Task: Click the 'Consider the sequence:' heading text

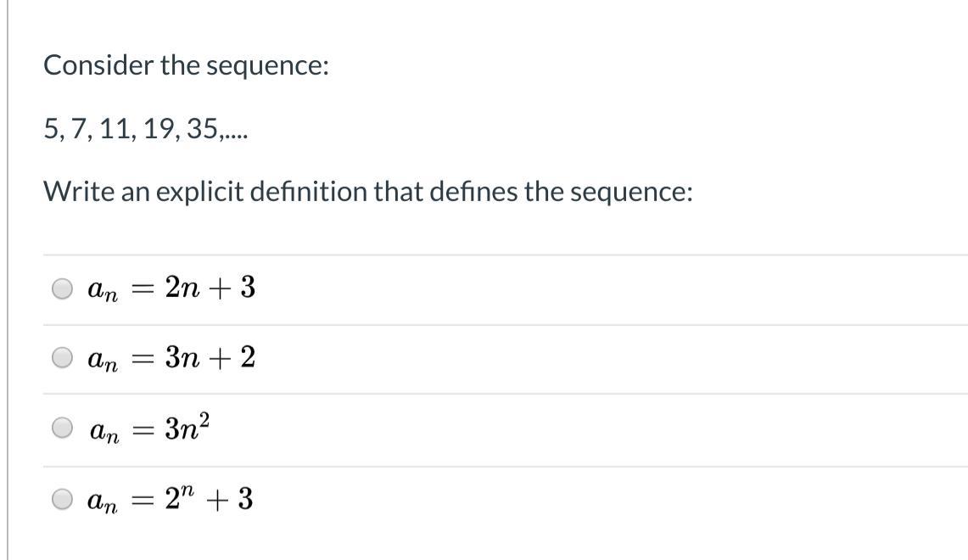Action: pyautogui.click(x=186, y=65)
